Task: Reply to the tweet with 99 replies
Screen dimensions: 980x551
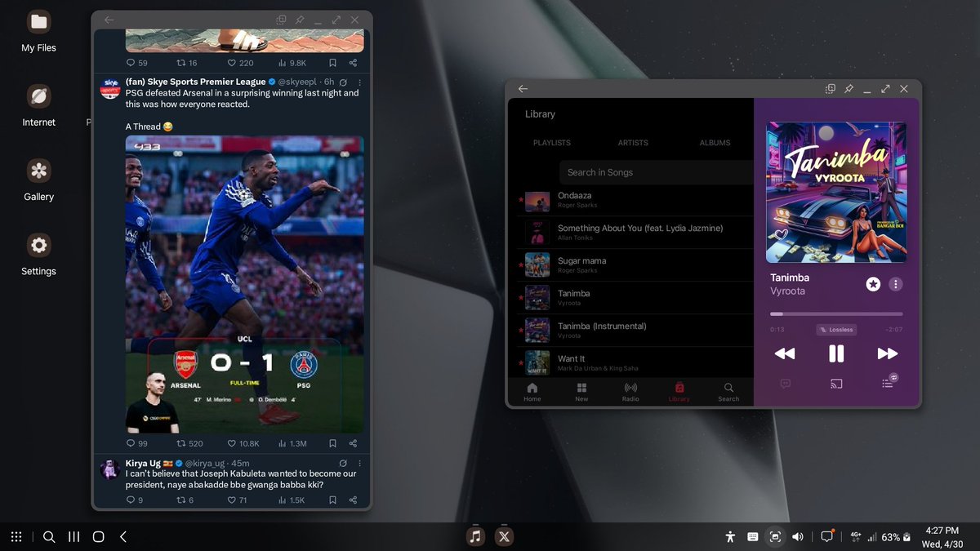Action: [137, 443]
